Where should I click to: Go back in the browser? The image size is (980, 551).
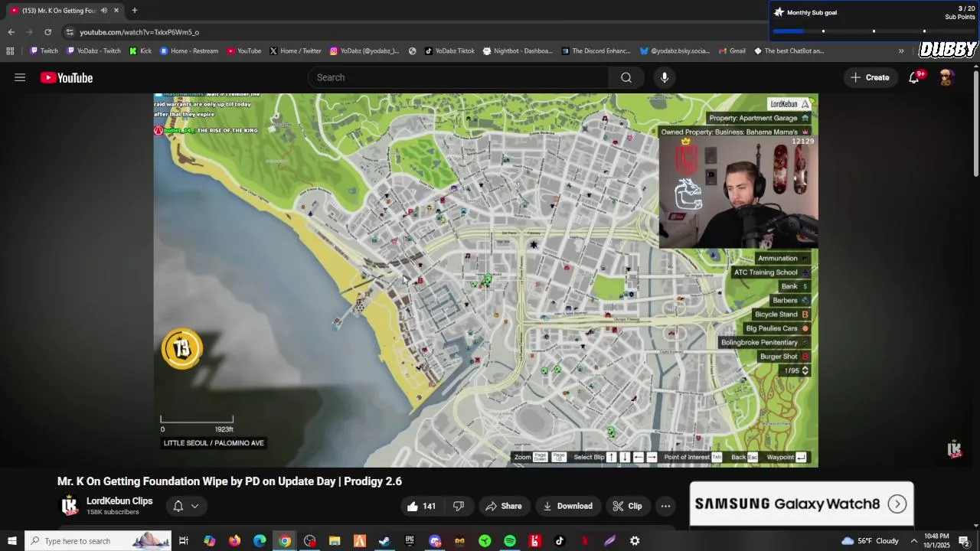[x=11, y=32]
